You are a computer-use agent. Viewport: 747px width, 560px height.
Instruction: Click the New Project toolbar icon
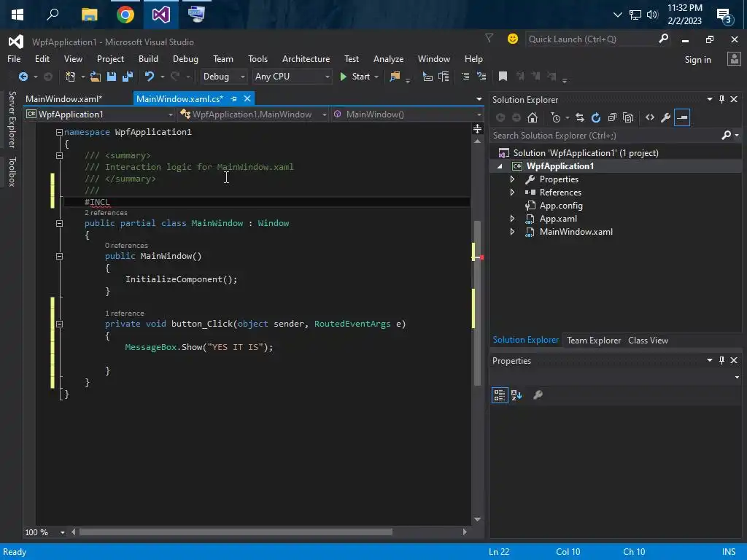pos(71,77)
